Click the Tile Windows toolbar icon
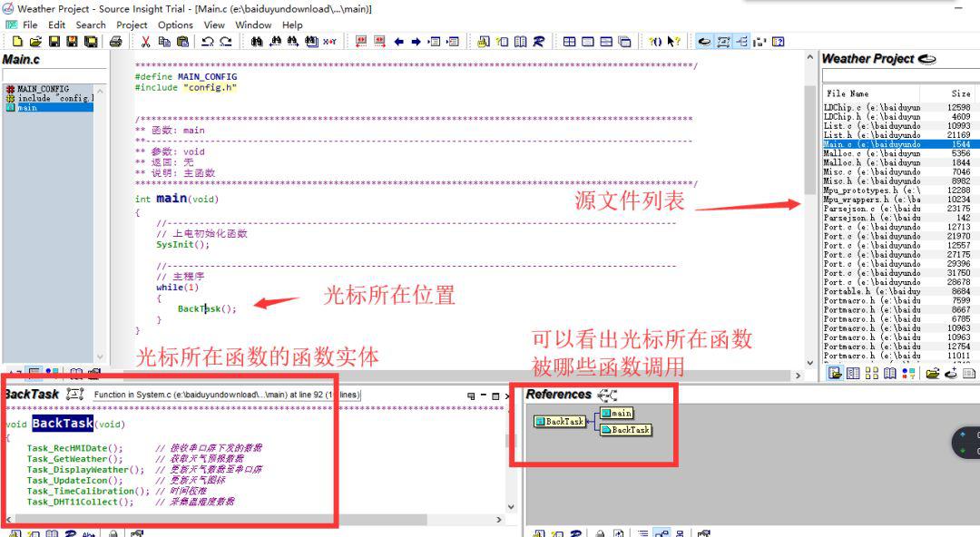This screenshot has width=980, height=537. (x=569, y=42)
